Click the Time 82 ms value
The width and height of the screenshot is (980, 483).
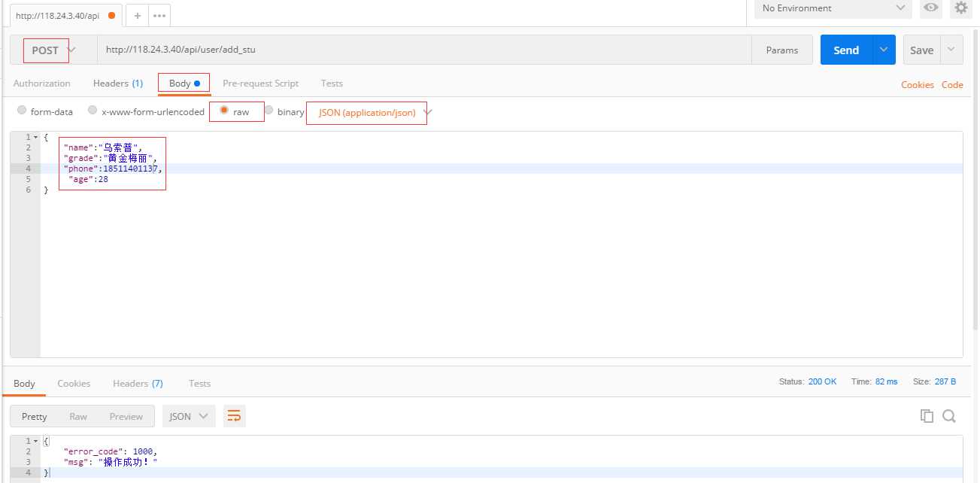(886, 382)
